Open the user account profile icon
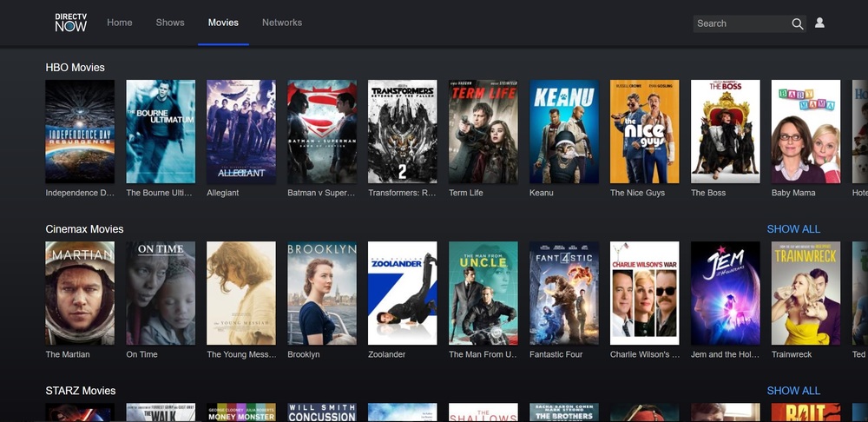This screenshot has height=422, width=868. 820,23
